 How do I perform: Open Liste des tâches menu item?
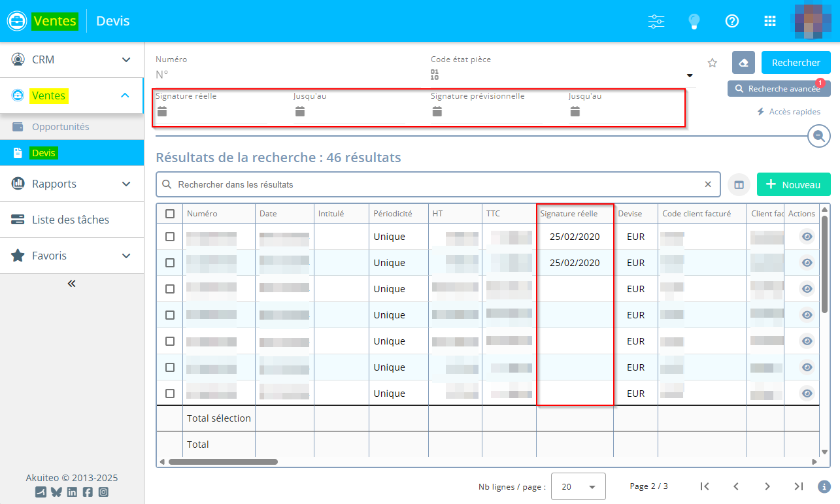(71, 220)
